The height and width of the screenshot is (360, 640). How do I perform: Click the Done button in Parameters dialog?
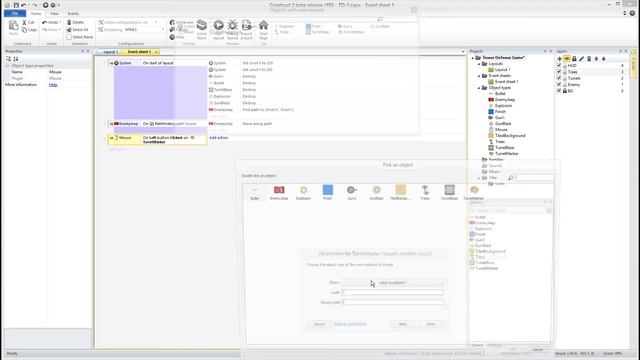(431, 324)
